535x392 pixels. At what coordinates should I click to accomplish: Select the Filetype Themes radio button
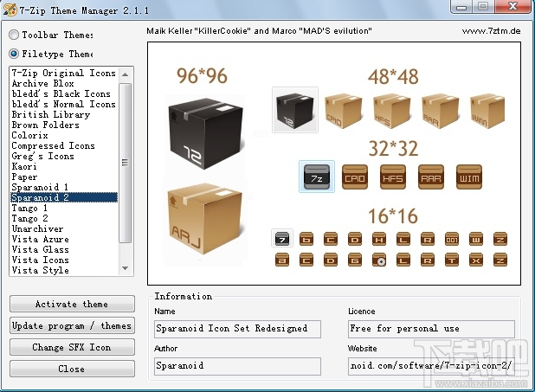(14, 54)
